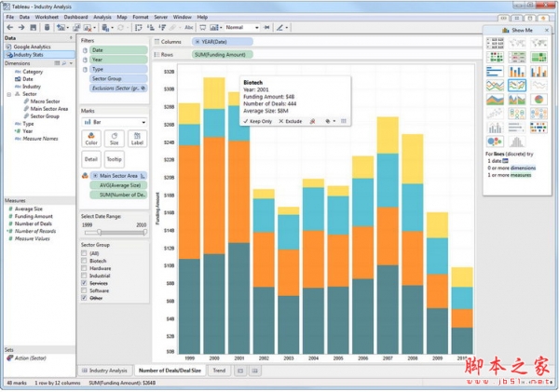The width and height of the screenshot is (559, 392).
Task: Uncheck the Services checkbox
Action: click(x=84, y=283)
